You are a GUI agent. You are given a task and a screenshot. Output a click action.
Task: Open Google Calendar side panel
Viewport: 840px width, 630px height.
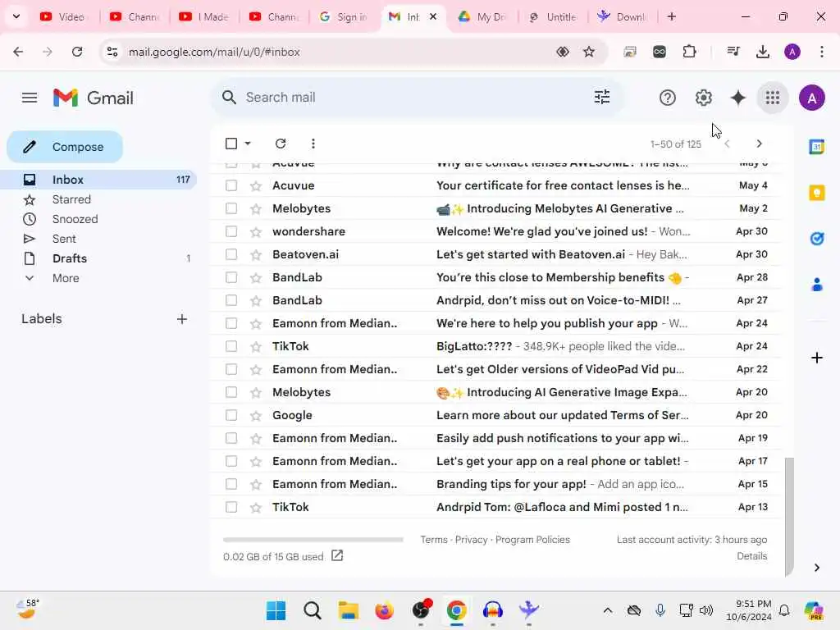pos(816,146)
